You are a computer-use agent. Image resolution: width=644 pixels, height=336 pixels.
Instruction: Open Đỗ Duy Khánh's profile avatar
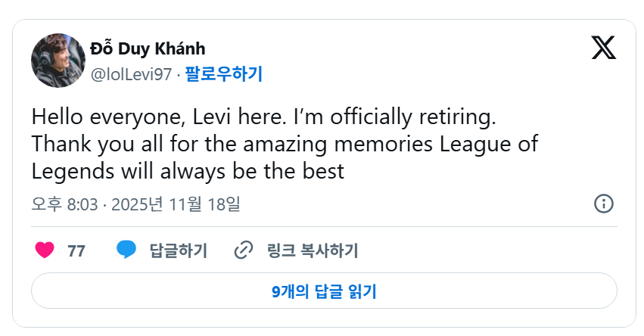(58, 60)
